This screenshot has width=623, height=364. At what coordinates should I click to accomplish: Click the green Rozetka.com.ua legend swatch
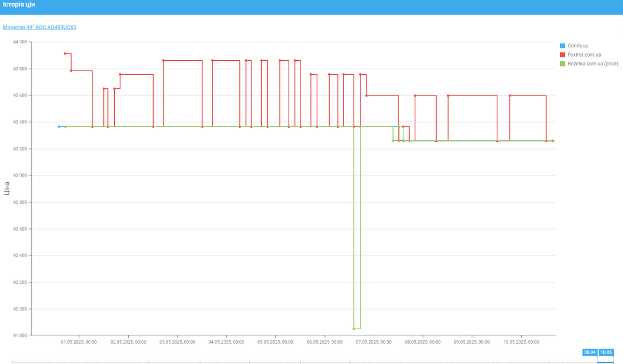562,63
